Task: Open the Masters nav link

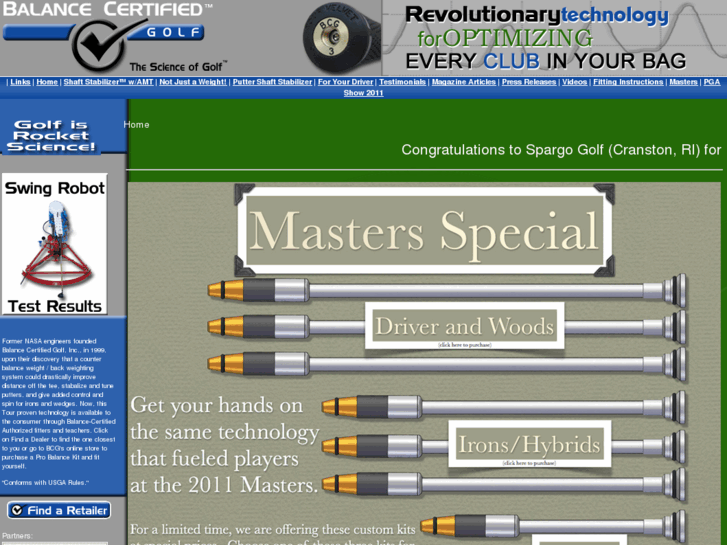Action: [x=683, y=82]
